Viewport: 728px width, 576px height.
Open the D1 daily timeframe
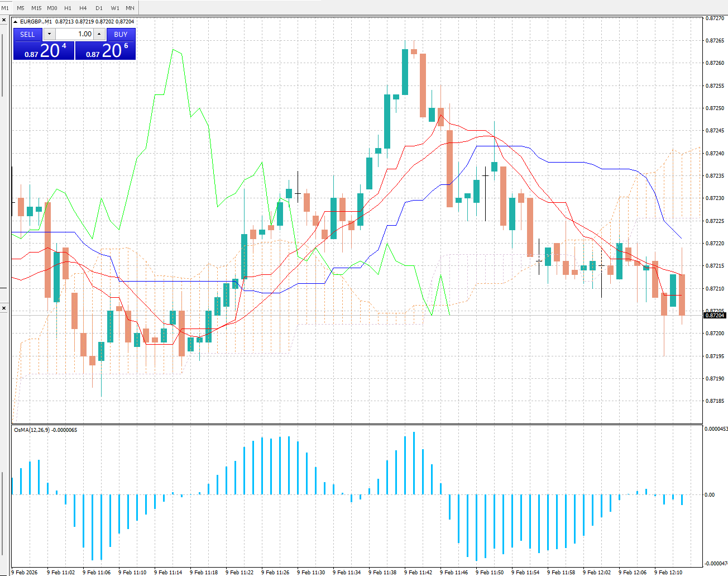(99, 8)
